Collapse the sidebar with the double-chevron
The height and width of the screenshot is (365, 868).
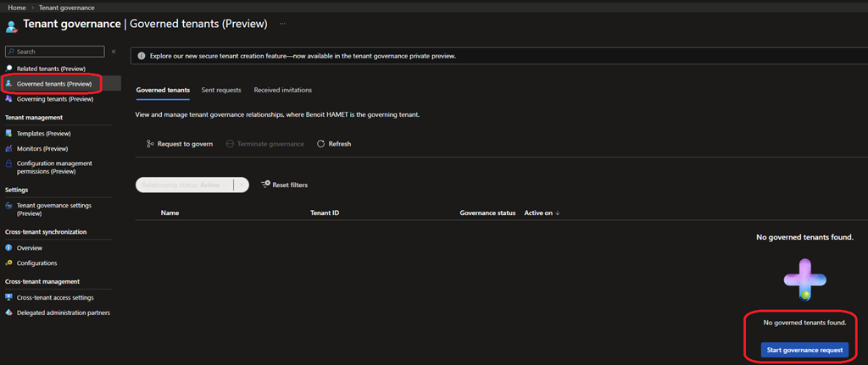tap(114, 52)
